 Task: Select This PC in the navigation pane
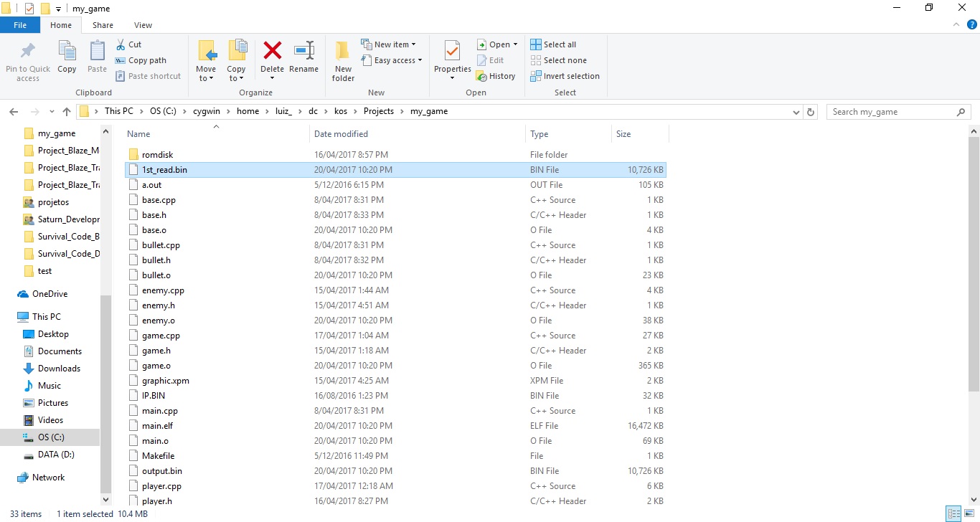[x=46, y=317]
